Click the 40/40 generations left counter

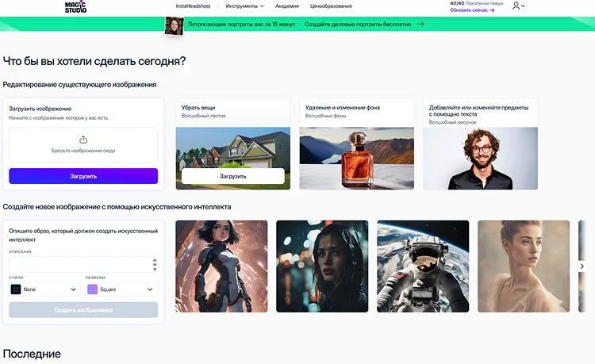[x=477, y=3]
